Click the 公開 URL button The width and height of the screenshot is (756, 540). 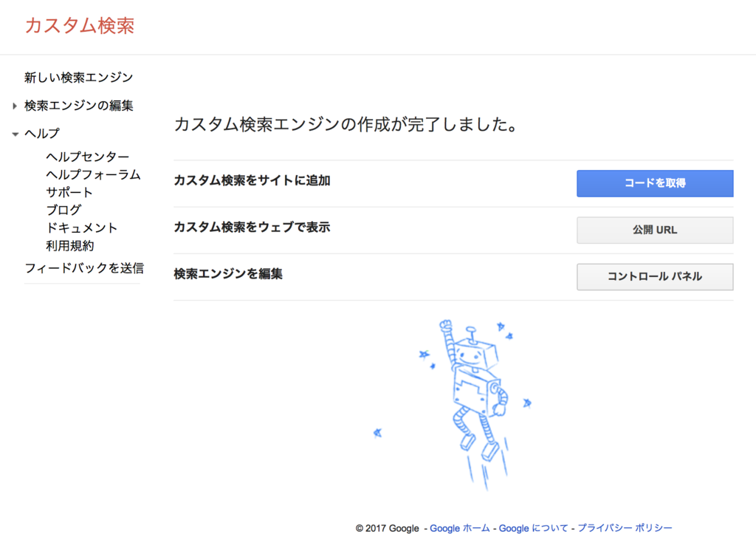pyautogui.click(x=655, y=230)
